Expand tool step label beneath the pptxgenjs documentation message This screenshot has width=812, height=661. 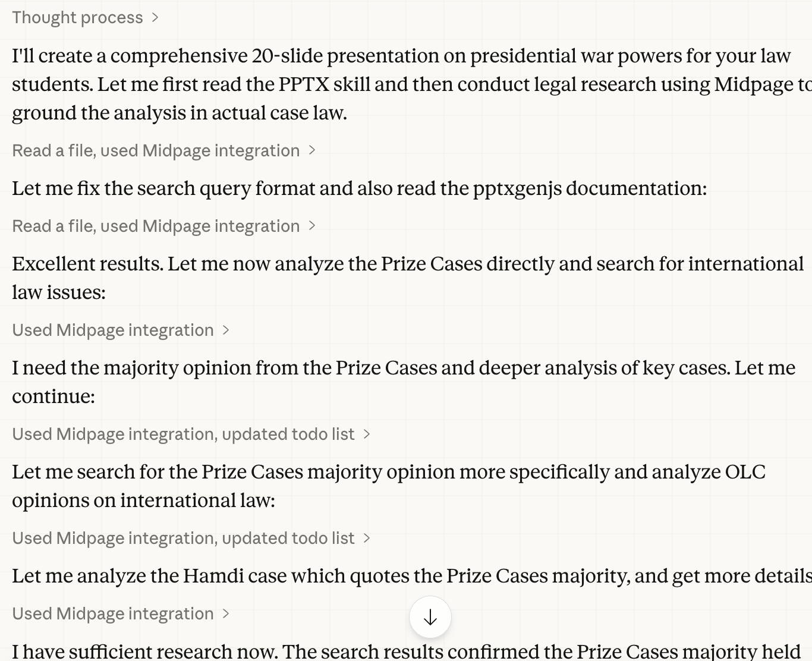[156, 226]
